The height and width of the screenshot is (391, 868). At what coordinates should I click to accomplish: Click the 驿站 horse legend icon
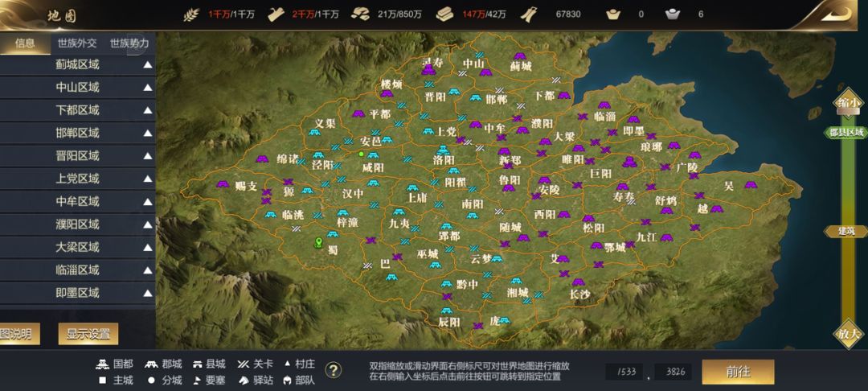(243, 381)
